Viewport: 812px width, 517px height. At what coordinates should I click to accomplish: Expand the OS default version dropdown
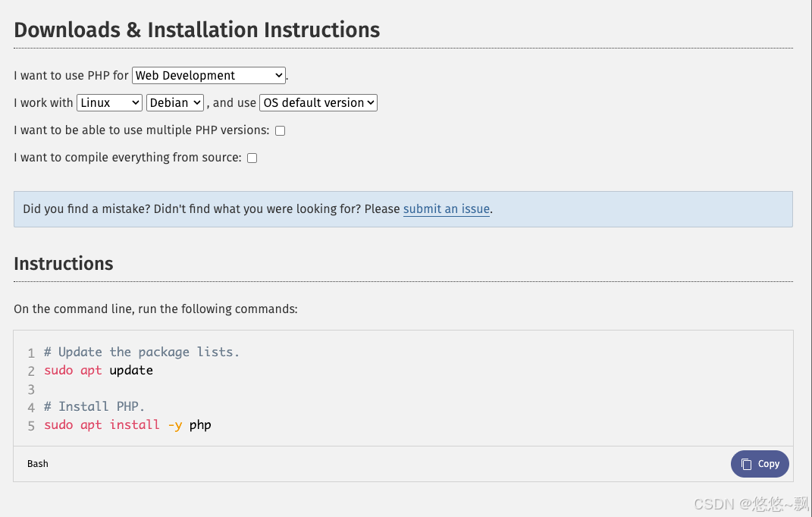318,102
